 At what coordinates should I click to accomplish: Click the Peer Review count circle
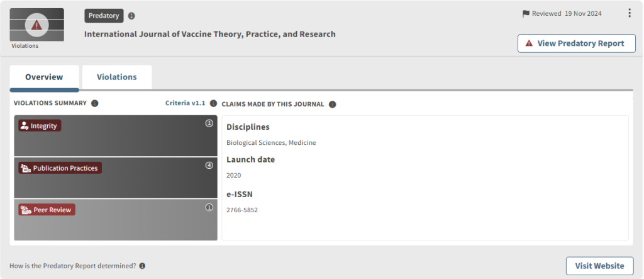(209, 207)
